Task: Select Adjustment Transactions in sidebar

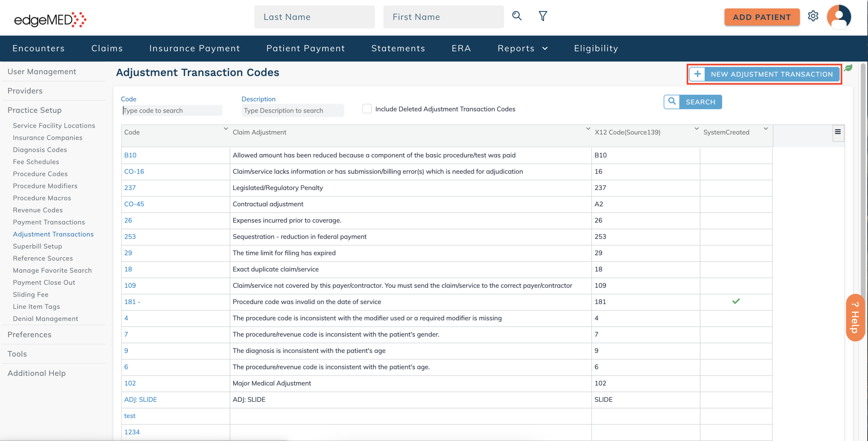Action: (x=53, y=234)
